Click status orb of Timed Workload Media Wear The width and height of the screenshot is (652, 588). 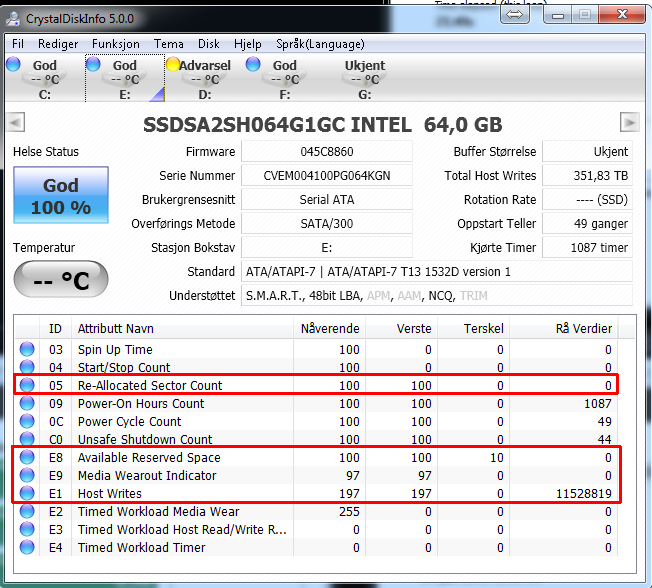pos(27,511)
